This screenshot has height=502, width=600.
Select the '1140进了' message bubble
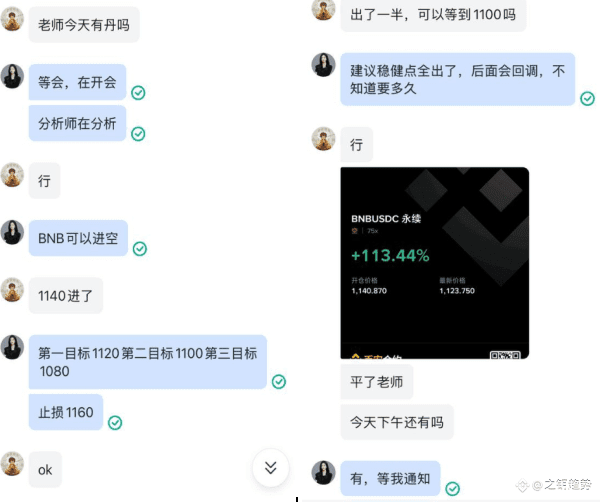click(x=66, y=296)
